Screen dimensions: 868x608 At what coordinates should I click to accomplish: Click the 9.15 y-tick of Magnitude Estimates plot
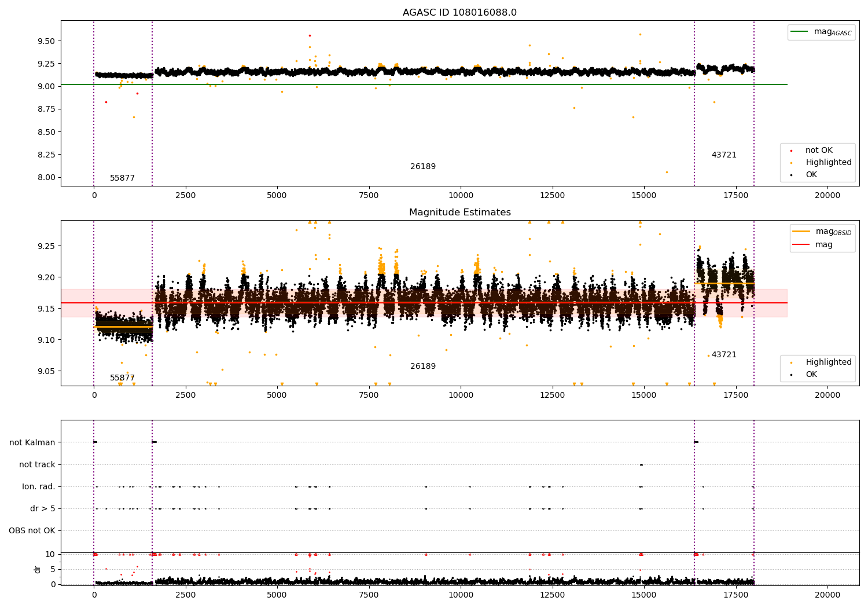tap(46, 309)
